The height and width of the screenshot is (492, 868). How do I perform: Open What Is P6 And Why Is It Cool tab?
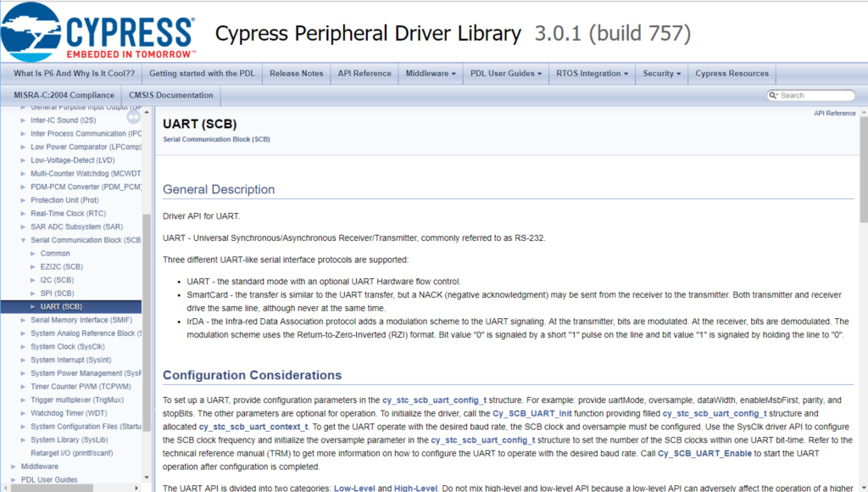[x=75, y=74]
